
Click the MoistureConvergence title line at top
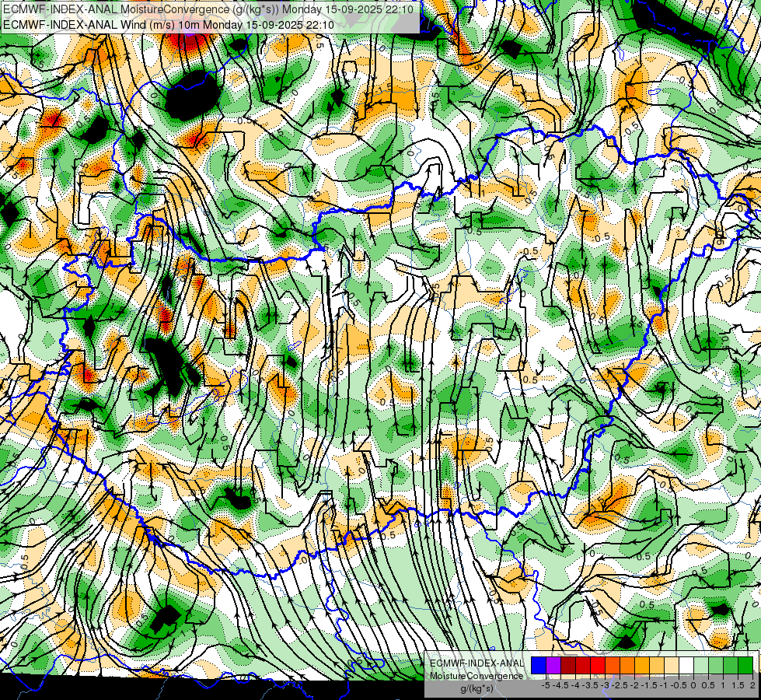click(x=208, y=9)
